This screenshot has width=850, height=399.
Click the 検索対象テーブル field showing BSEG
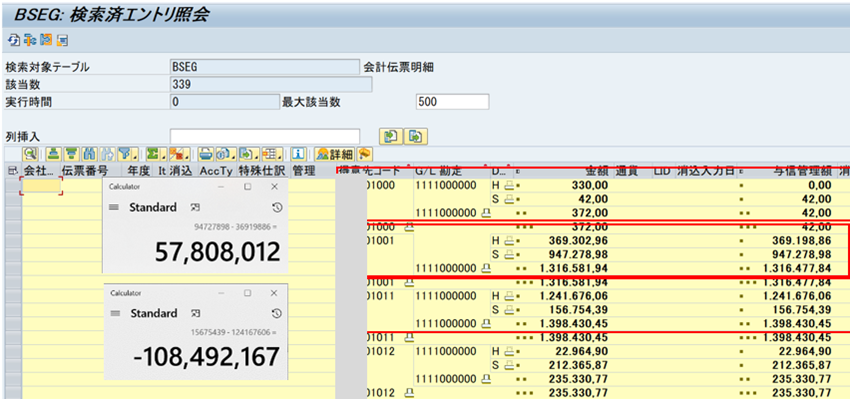(x=265, y=67)
